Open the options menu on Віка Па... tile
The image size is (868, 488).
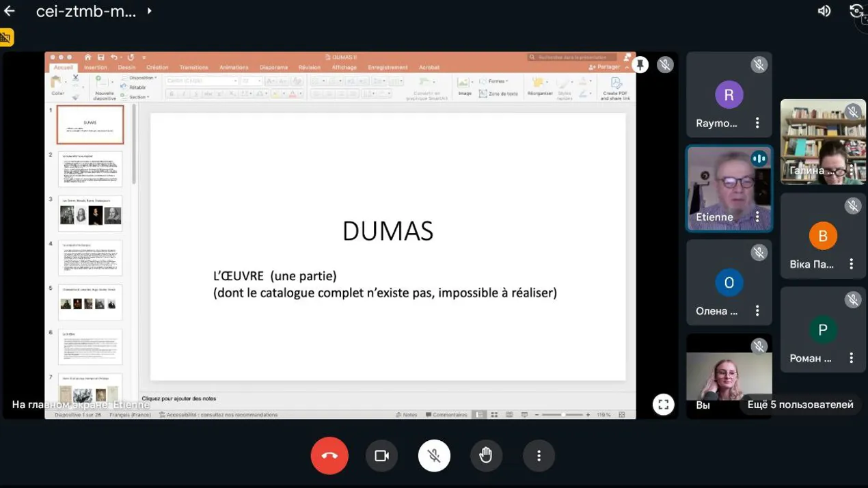852,264
